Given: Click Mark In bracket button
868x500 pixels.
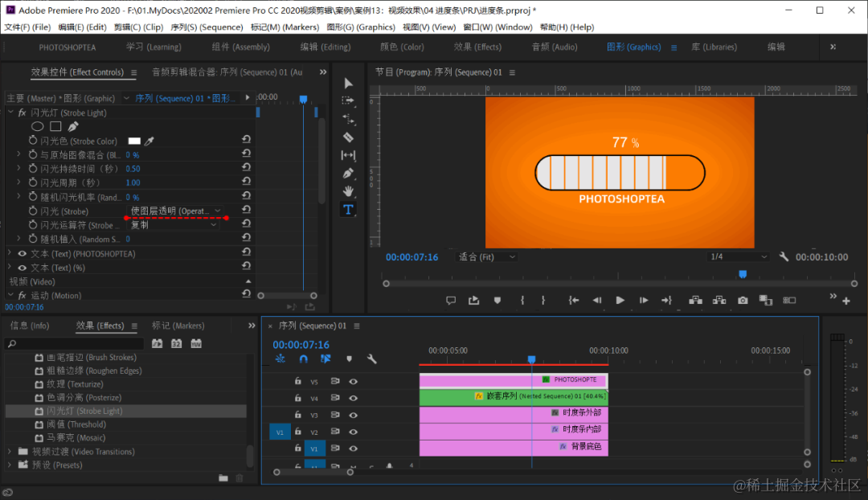Looking at the screenshot, I should [x=522, y=301].
